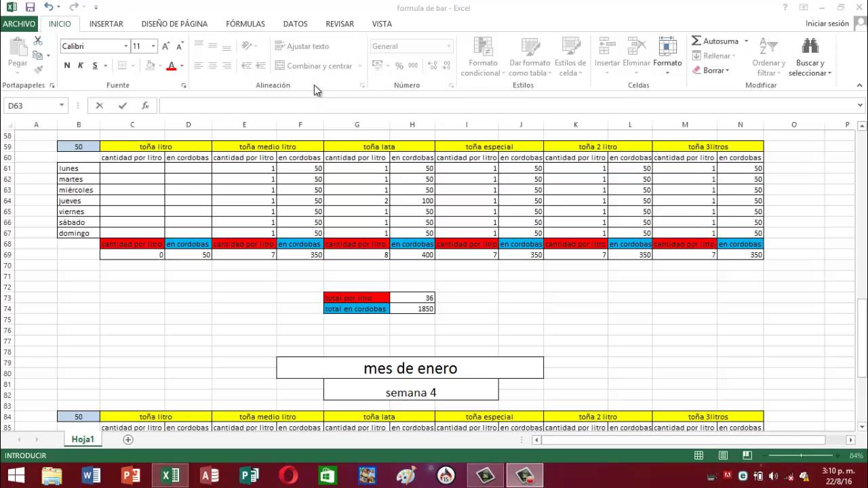Click the formula bar input field
Image resolution: width=868 pixels, height=488 pixels.
tap(507, 106)
